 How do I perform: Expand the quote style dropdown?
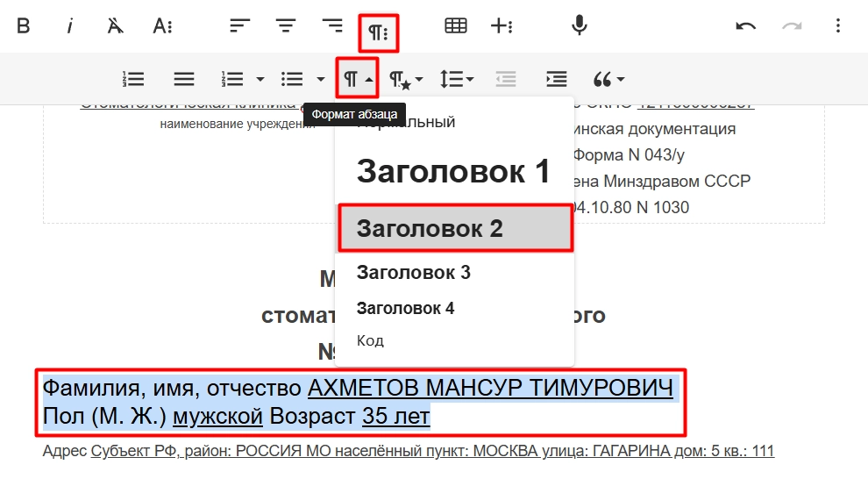pos(608,80)
